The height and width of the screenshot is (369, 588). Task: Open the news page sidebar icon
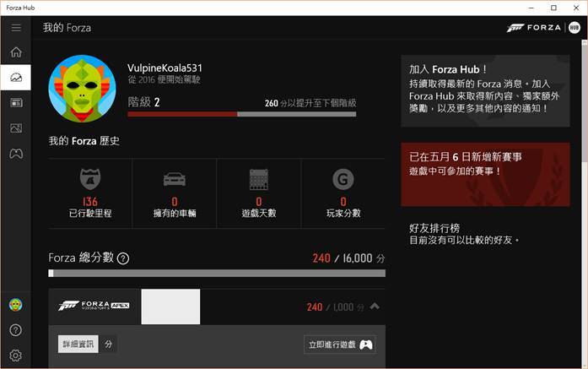pyautogui.click(x=15, y=103)
